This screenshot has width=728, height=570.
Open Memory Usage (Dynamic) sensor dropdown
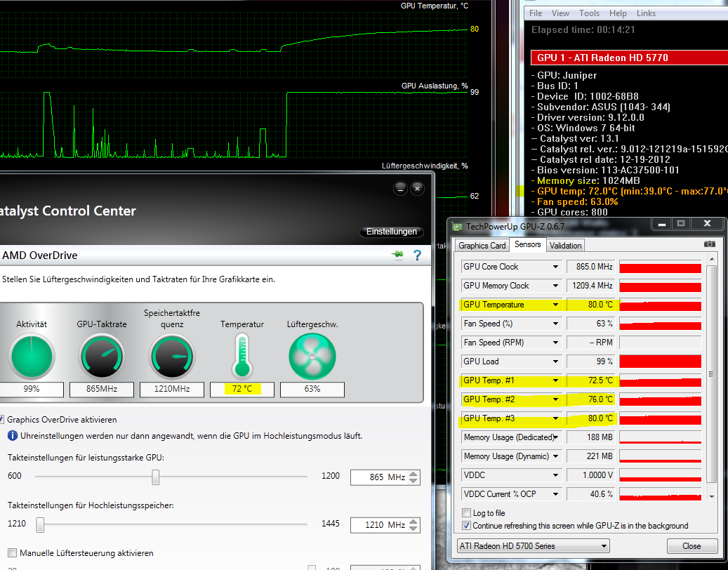click(x=555, y=456)
